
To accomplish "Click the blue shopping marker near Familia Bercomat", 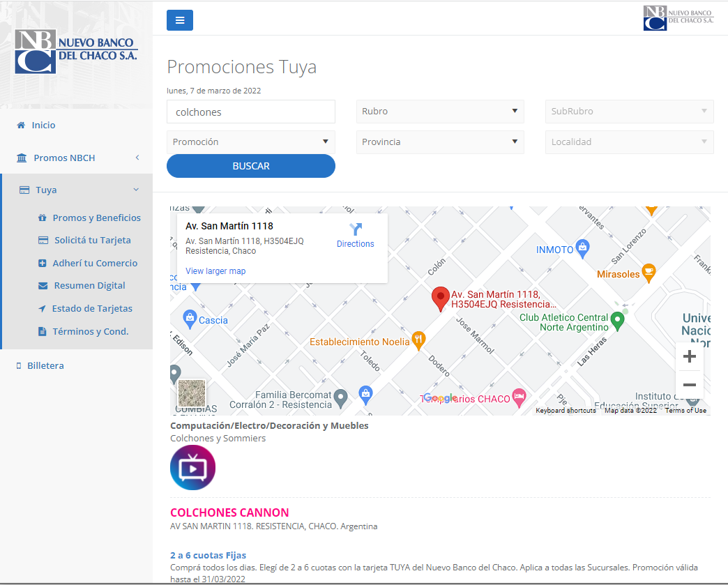I will [366, 394].
